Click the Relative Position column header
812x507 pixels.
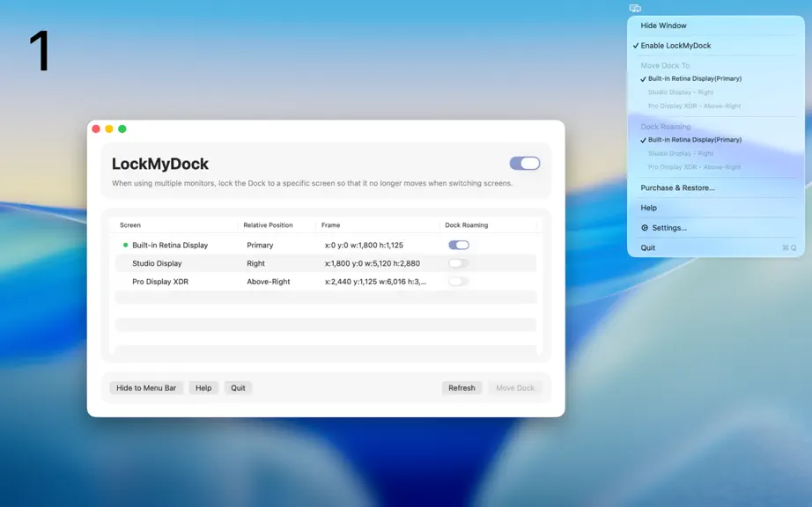(x=268, y=225)
